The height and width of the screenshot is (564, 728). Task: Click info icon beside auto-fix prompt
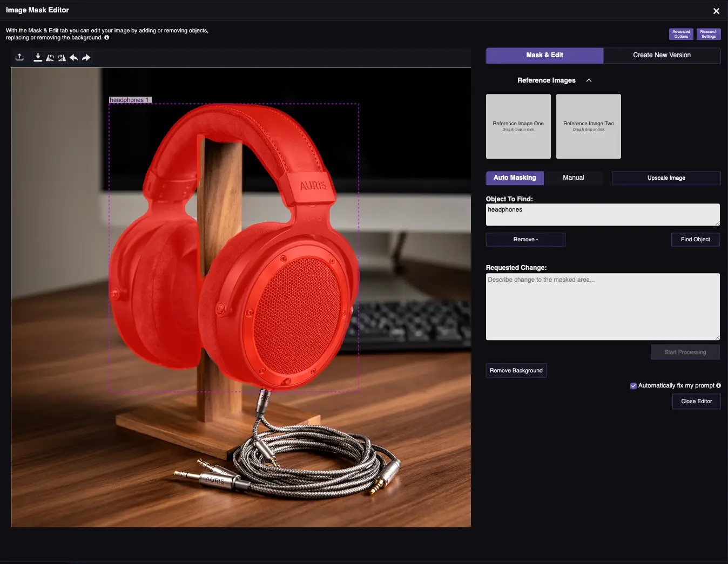coord(718,385)
